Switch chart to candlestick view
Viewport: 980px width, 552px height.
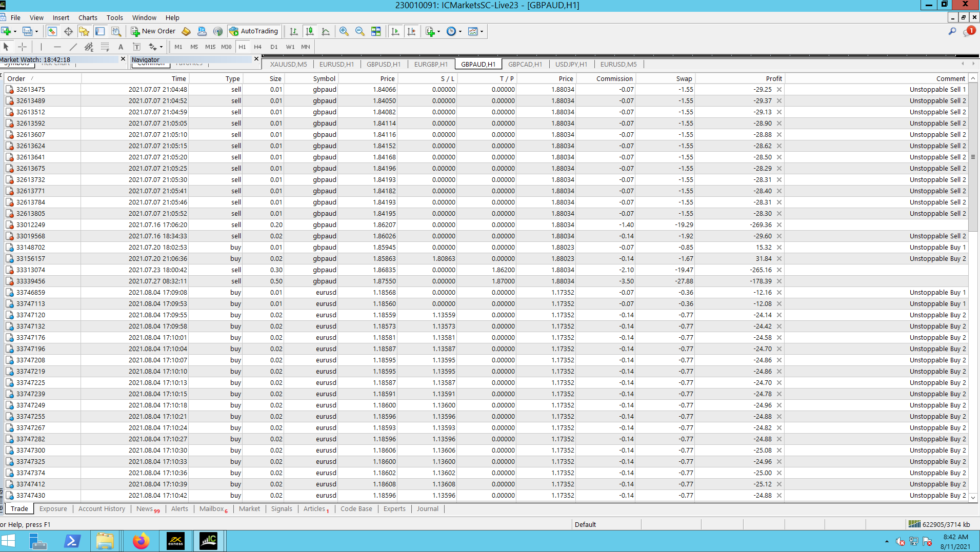pyautogui.click(x=310, y=31)
